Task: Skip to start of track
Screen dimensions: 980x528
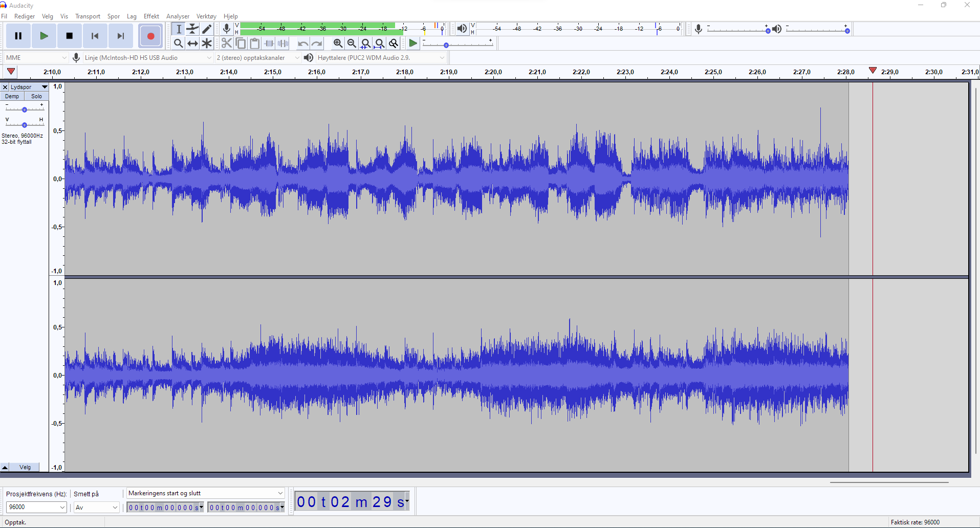Action: tap(95, 36)
